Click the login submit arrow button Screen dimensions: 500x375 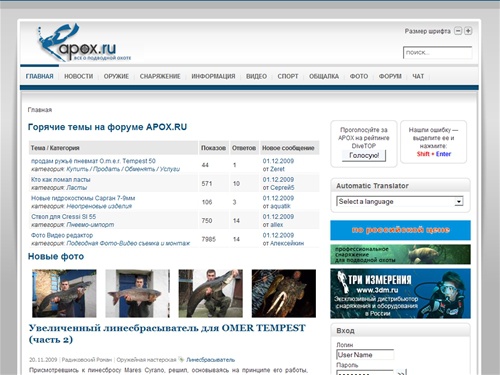pyautogui.click(x=401, y=372)
